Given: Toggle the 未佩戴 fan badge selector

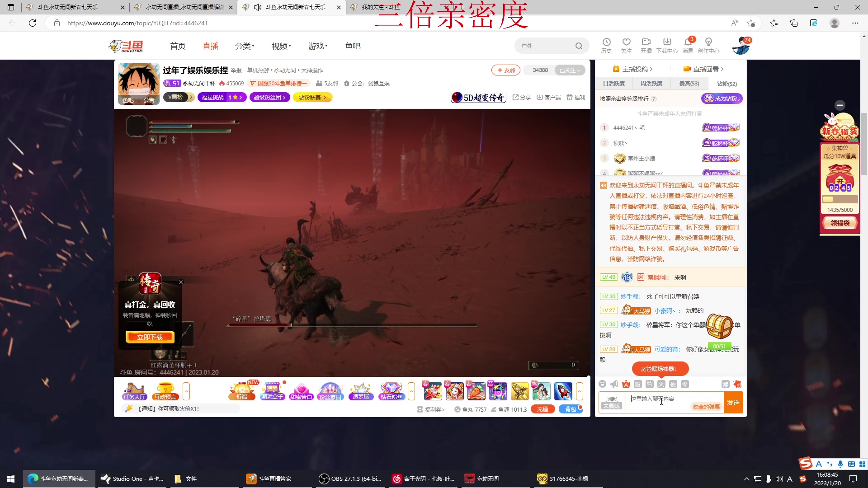Looking at the screenshot, I should (x=611, y=402).
